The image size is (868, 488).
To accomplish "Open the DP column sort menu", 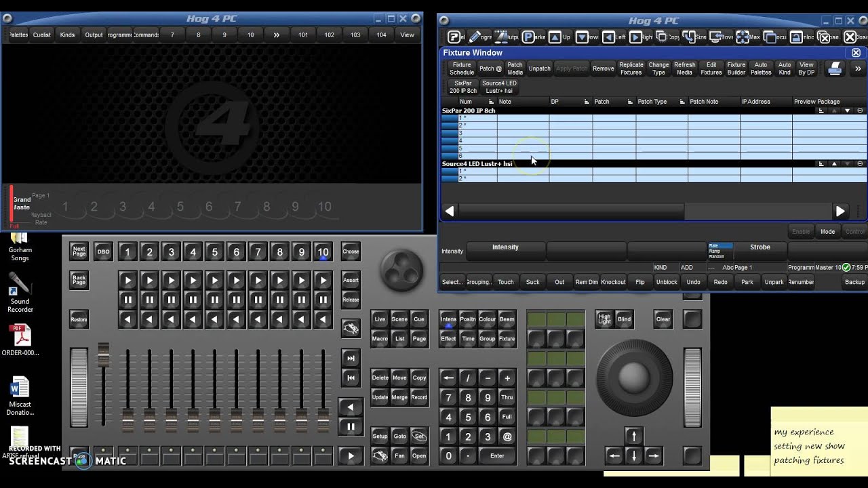I will coord(587,102).
